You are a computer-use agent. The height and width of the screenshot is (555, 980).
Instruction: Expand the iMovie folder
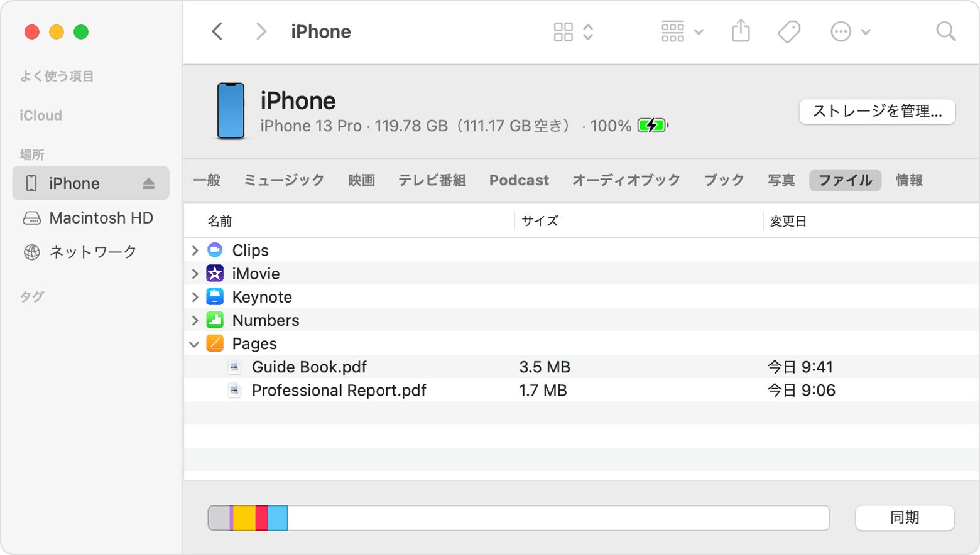(x=195, y=274)
